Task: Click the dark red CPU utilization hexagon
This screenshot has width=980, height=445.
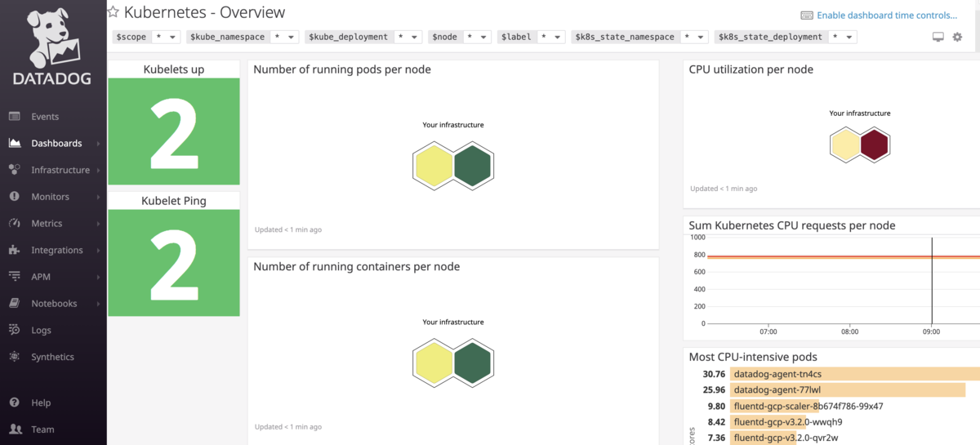Action: [875, 145]
